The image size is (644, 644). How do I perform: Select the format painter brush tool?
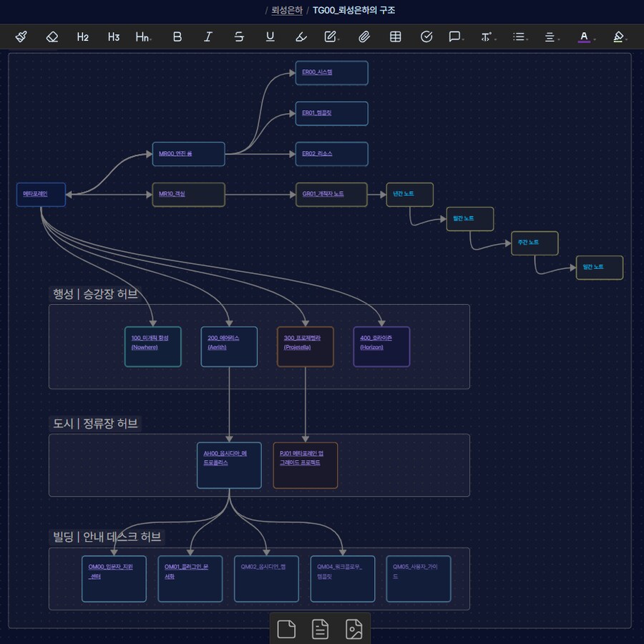click(21, 36)
